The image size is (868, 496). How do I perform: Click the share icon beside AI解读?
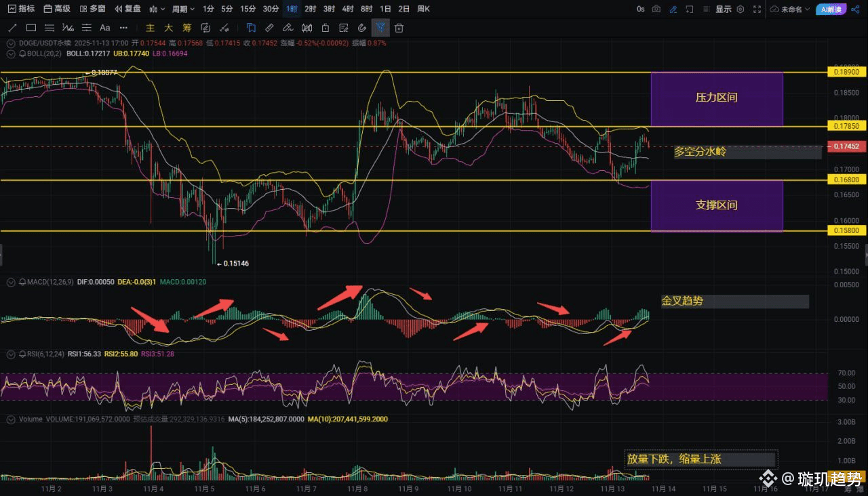tap(856, 9)
